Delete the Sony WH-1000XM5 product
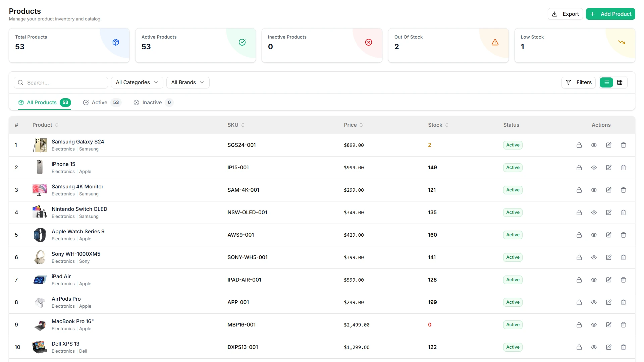The height and width of the screenshot is (362, 644). tap(623, 257)
